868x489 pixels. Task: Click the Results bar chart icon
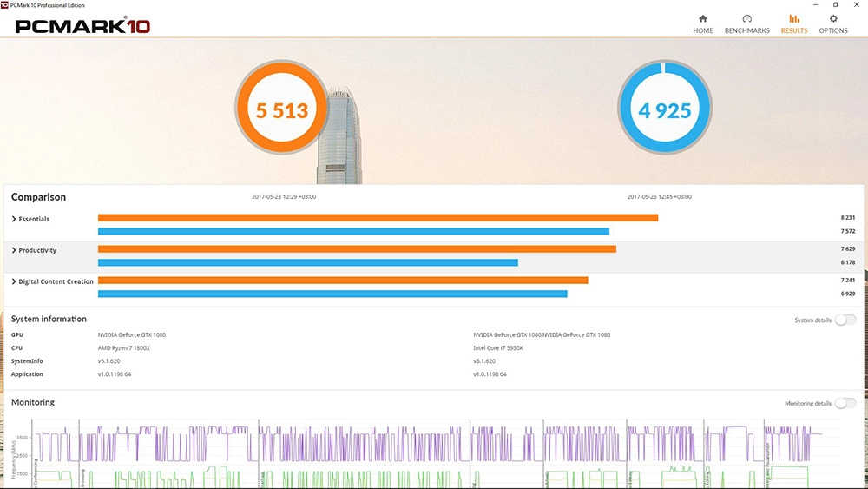pyautogui.click(x=793, y=19)
